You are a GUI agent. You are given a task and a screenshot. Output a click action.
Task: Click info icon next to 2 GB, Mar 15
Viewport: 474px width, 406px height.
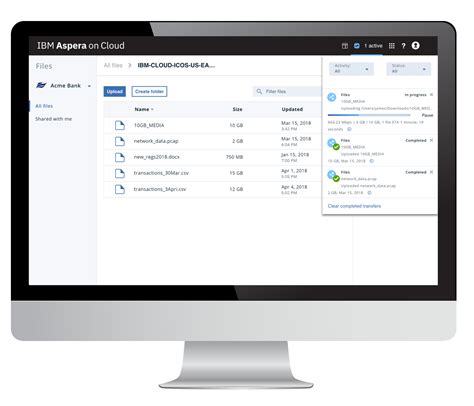[x=369, y=193]
